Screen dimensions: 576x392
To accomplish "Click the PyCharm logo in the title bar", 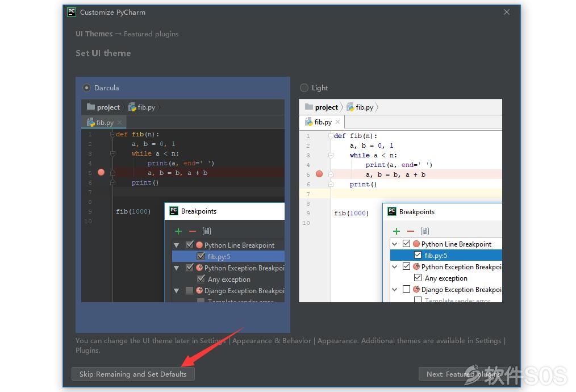I will [72, 12].
